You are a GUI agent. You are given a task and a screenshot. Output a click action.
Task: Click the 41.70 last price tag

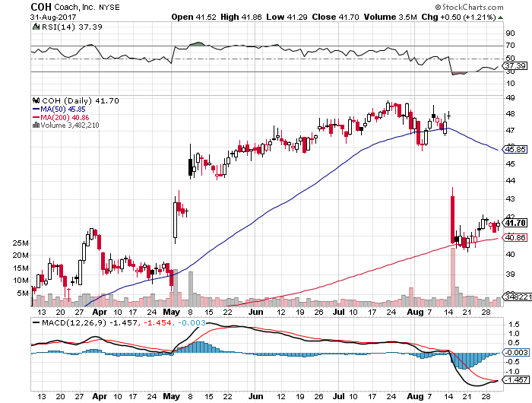516,223
